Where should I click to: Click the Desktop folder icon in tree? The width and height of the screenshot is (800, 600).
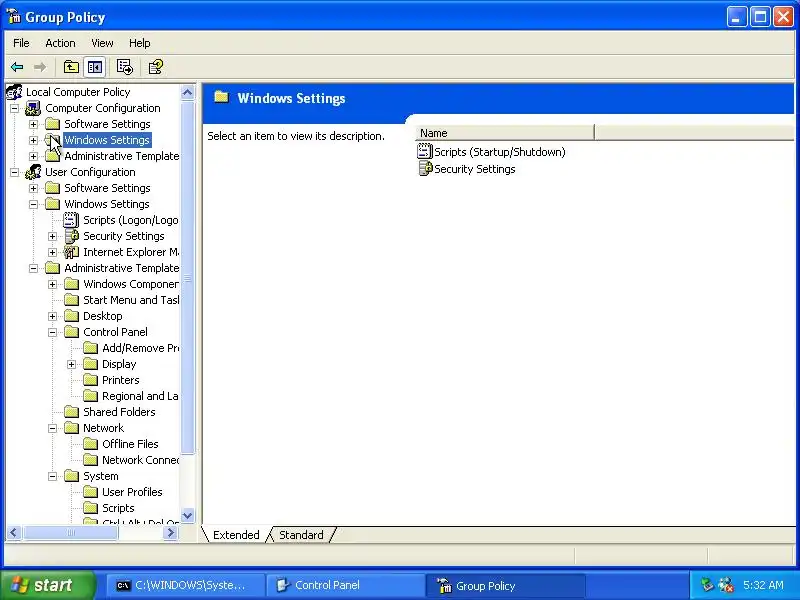pos(71,316)
